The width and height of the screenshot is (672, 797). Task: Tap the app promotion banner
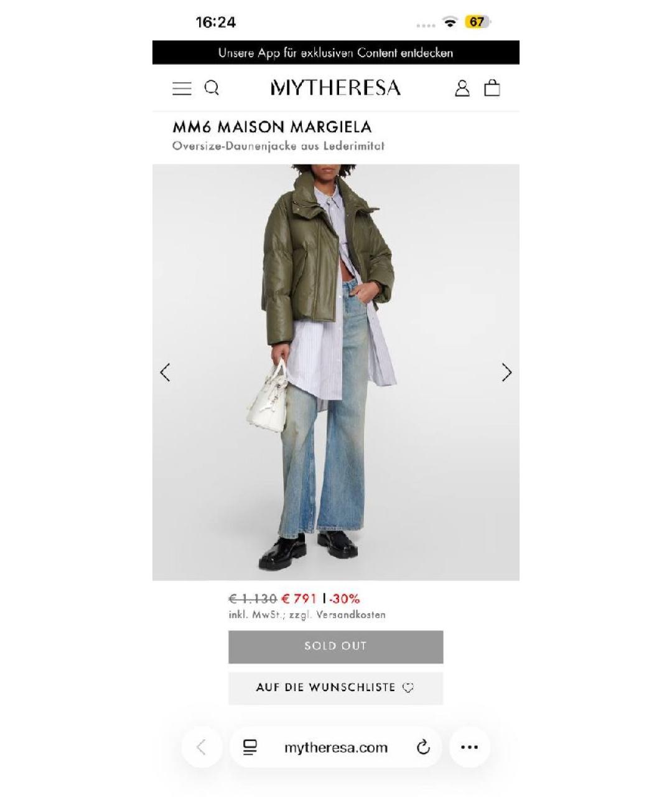coord(336,53)
